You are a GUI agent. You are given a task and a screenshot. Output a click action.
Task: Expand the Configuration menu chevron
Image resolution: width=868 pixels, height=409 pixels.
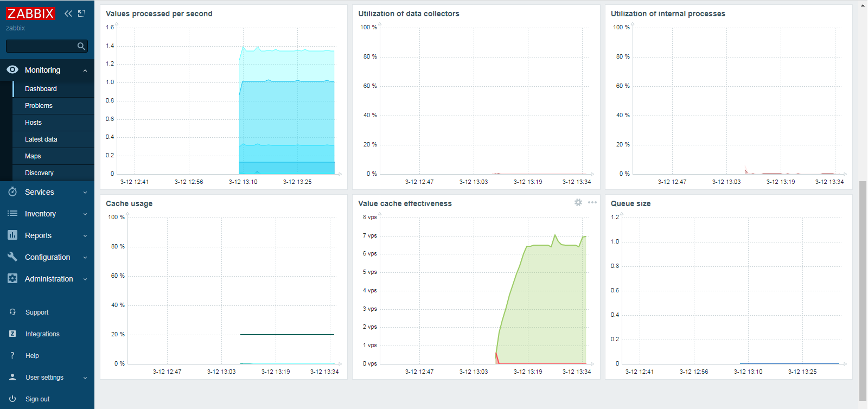(x=85, y=257)
